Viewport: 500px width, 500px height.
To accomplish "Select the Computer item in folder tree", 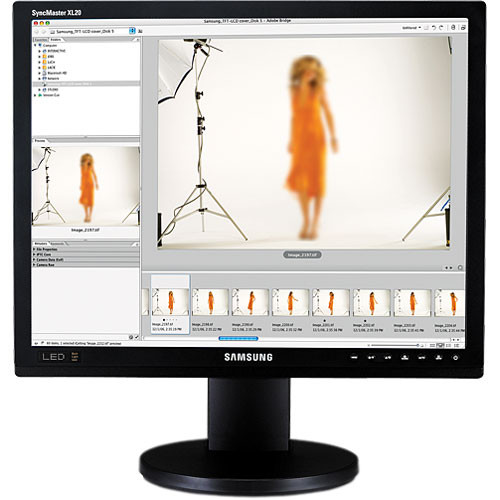I will pyautogui.click(x=49, y=45).
